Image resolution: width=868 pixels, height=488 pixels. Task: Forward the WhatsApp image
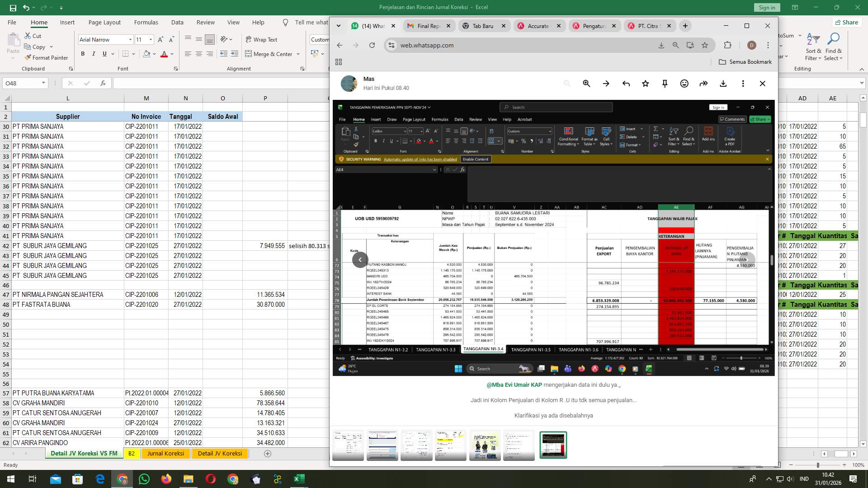pyautogui.click(x=703, y=84)
